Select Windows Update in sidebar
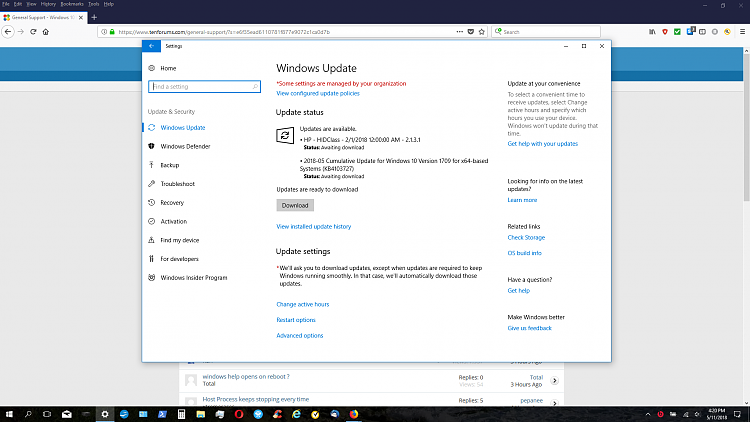The image size is (750, 422). [x=183, y=128]
